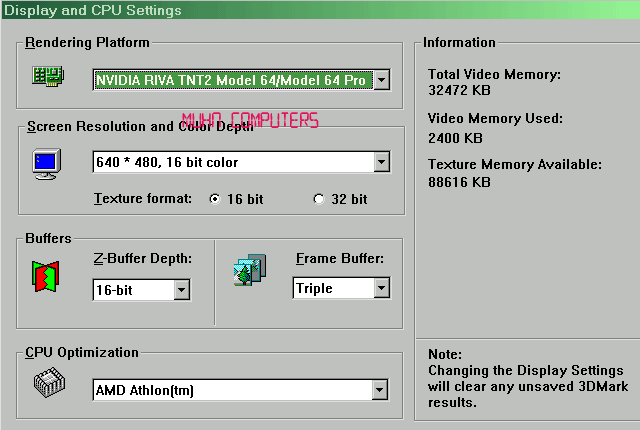640x430 pixels.
Task: Open the Rendering Platform dropdown arrow
Action: click(x=382, y=80)
